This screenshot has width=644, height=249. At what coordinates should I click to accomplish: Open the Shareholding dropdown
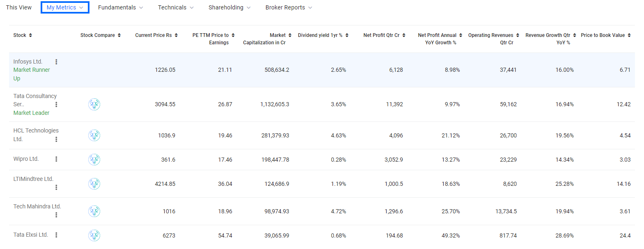coord(229,7)
